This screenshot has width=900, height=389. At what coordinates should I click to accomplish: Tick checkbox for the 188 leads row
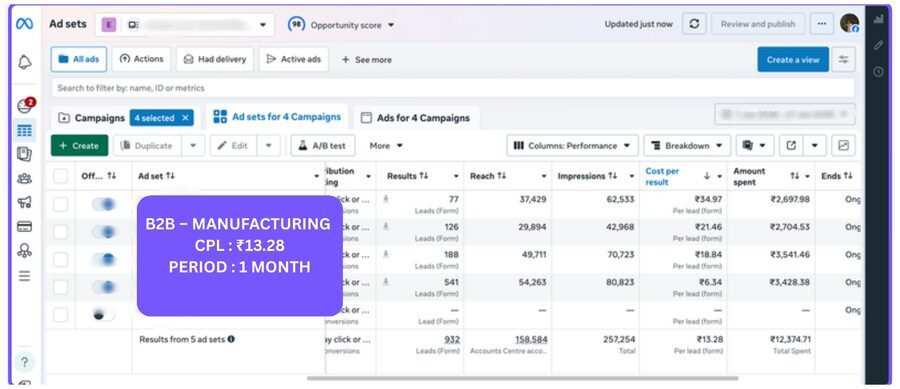click(x=60, y=259)
